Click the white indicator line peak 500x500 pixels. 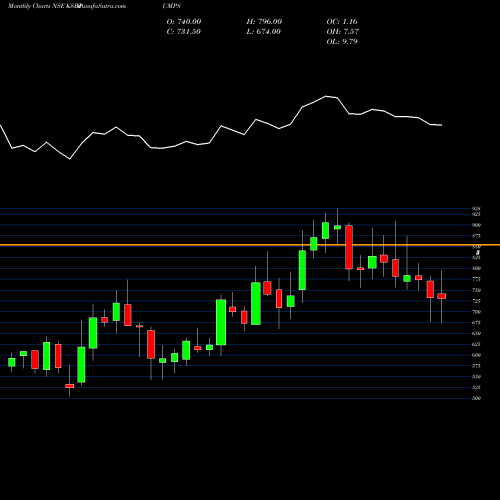coord(326,96)
